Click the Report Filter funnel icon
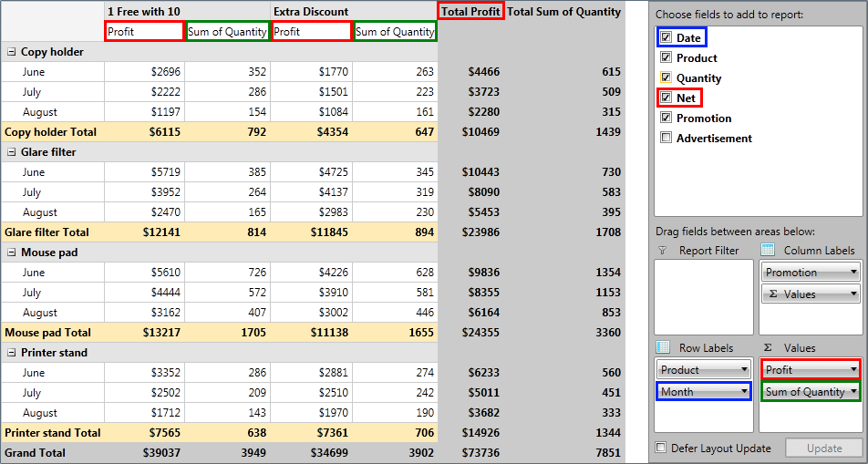The height and width of the screenshot is (464, 868). (662, 251)
